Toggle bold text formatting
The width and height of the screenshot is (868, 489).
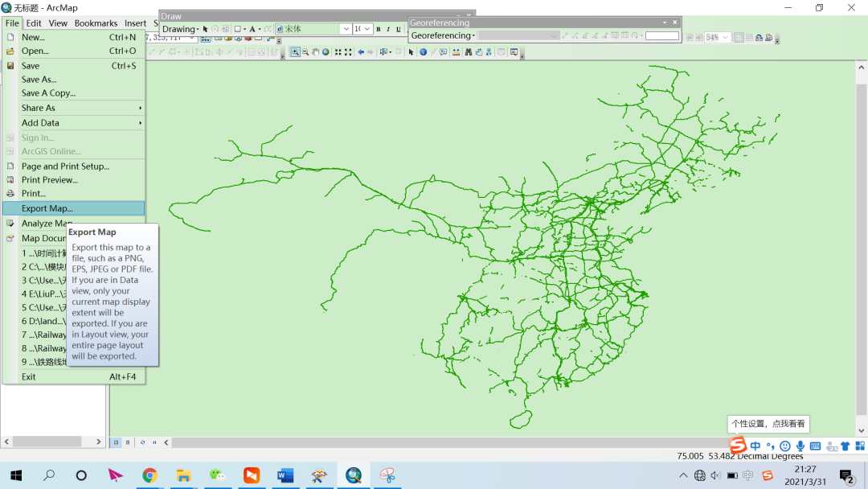379,28
